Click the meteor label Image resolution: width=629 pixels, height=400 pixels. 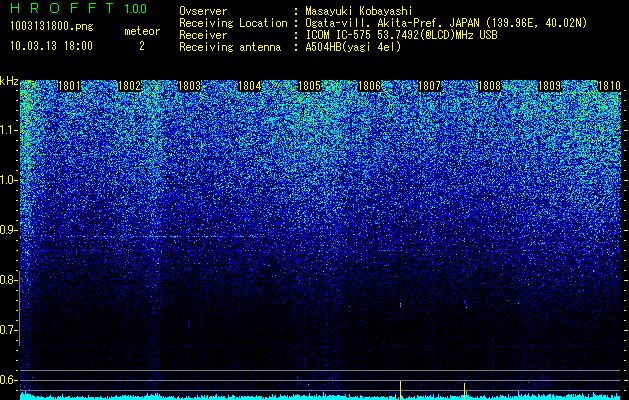tap(142, 31)
